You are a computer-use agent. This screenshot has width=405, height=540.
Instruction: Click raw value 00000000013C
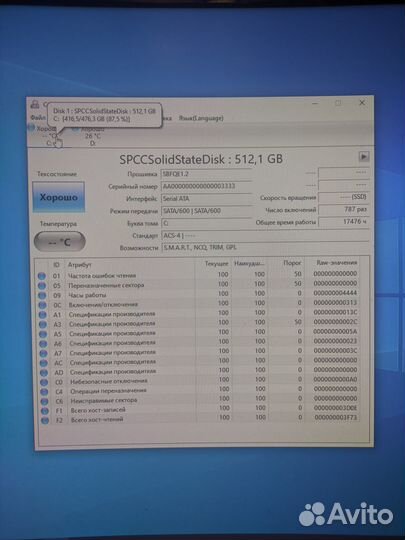[x=335, y=312]
